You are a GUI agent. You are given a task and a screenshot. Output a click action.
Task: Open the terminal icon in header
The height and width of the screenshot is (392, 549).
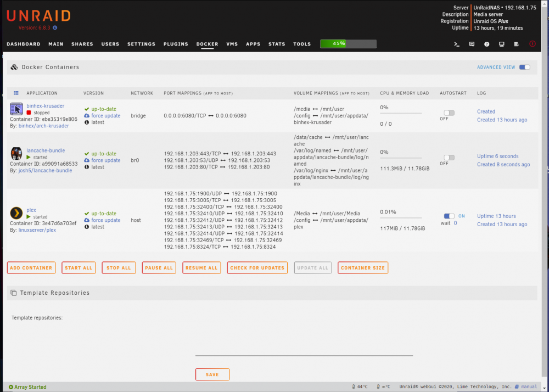click(457, 44)
